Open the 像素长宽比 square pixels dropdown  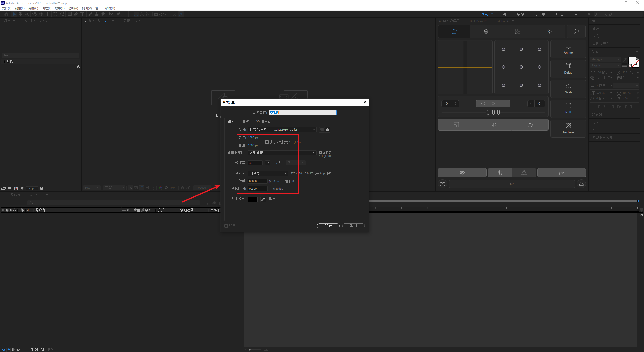[282, 153]
